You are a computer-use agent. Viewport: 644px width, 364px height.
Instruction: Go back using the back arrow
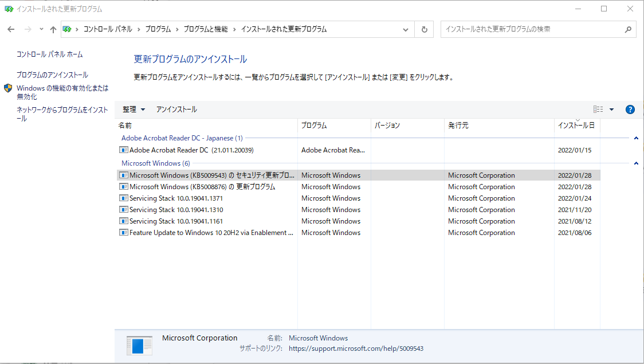pyautogui.click(x=11, y=29)
